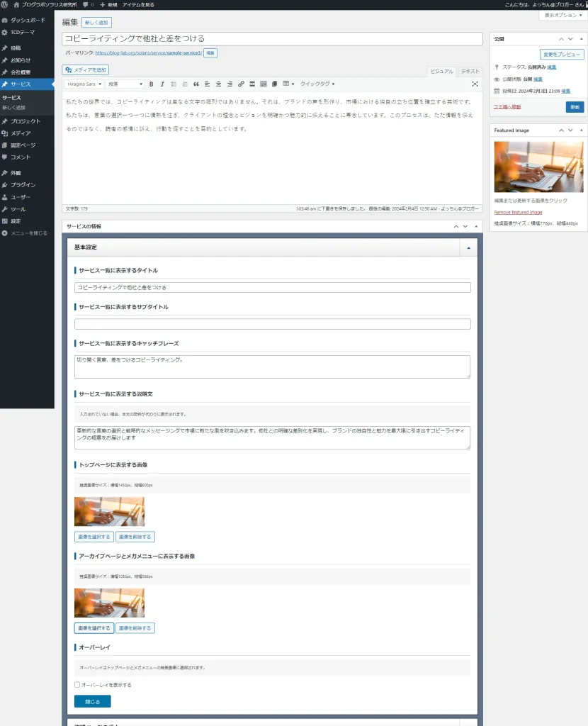Apply italic formatting to the text
The height and width of the screenshot is (726, 588).
(x=162, y=83)
